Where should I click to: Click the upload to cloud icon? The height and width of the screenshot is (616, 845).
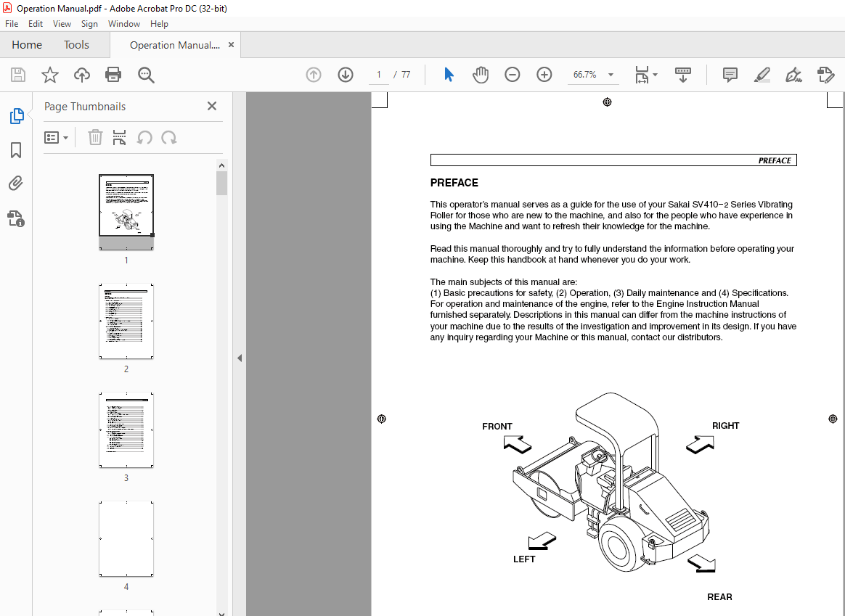coord(82,75)
